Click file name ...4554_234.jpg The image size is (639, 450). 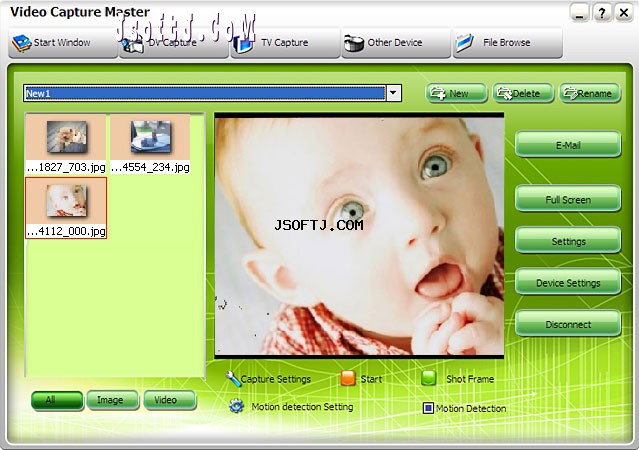pos(150,167)
